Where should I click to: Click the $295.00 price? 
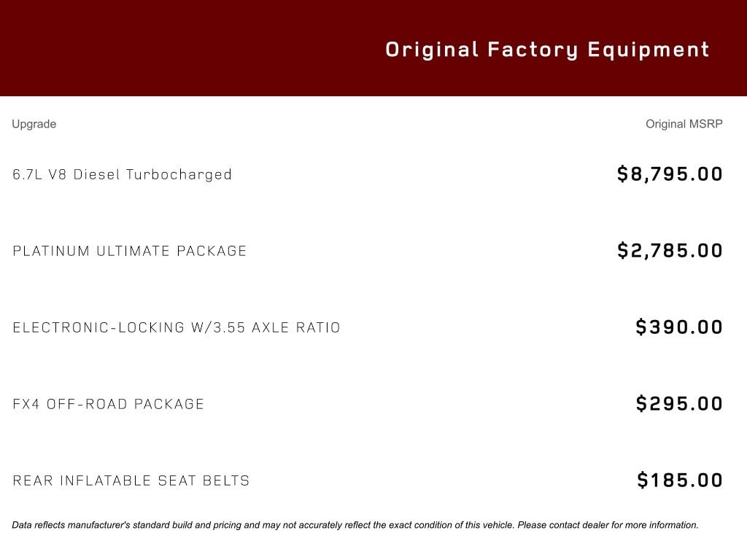pyautogui.click(x=679, y=404)
